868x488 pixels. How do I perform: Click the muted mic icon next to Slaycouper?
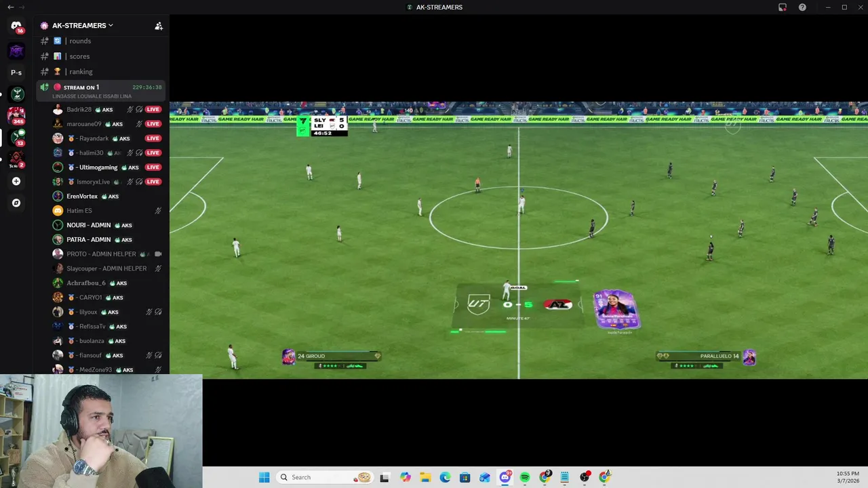[158, 268]
